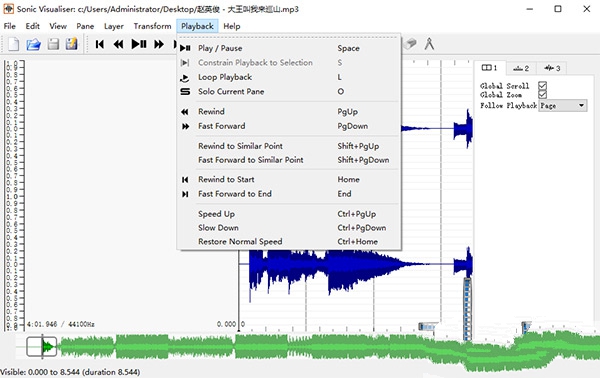Image resolution: width=600 pixels, height=378 pixels.
Task: Click the Solo Current Pane S icon
Action: [x=185, y=91]
